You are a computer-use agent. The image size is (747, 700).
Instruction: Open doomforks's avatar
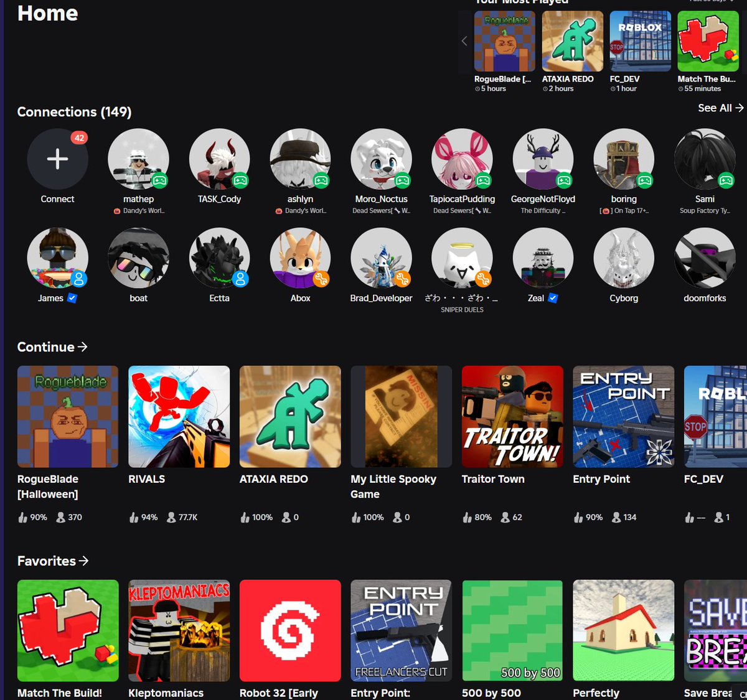(x=705, y=258)
